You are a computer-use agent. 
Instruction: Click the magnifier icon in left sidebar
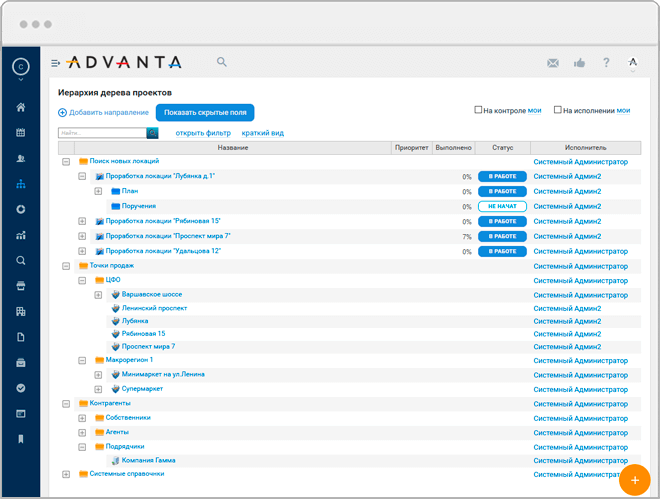pyautogui.click(x=21, y=260)
